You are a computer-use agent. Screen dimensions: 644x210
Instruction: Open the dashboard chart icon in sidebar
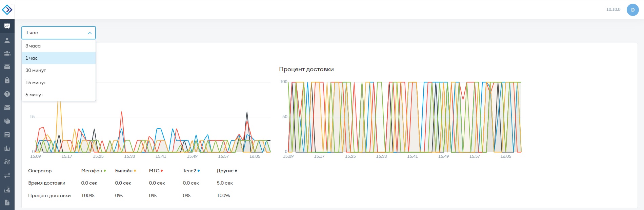[x=7, y=26]
